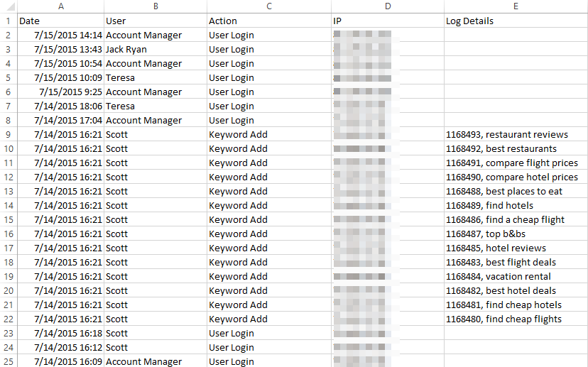588x367 pixels.
Task: Select the '1168480, find cheap flights' cell
Action: coord(503,319)
